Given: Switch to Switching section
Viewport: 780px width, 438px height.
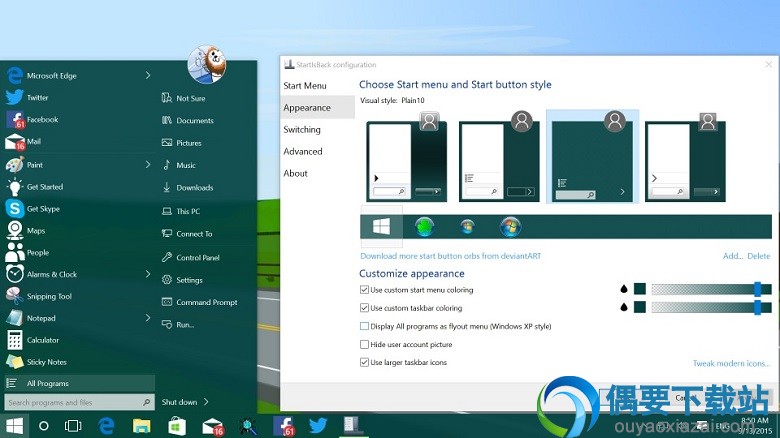Looking at the screenshot, I should tap(302, 129).
